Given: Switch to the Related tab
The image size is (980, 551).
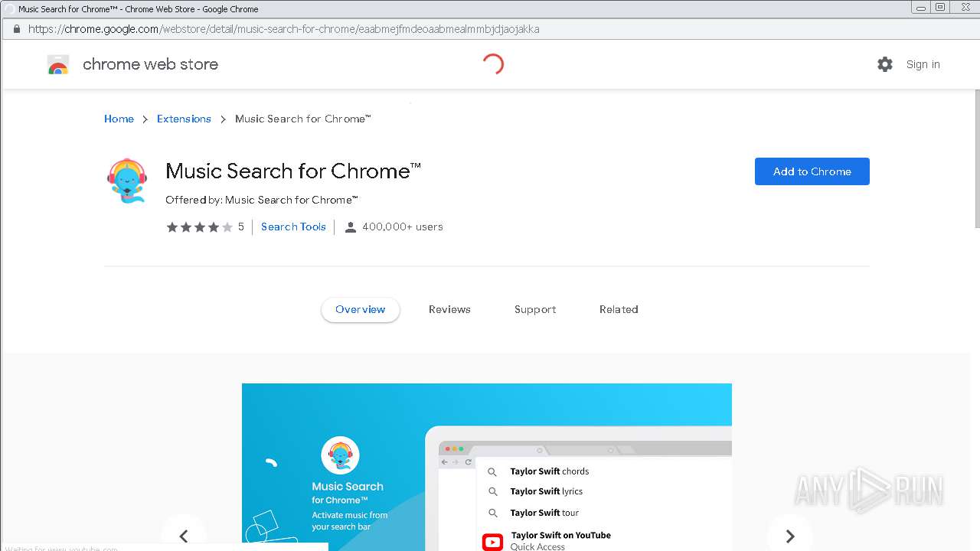Looking at the screenshot, I should tap(619, 310).
